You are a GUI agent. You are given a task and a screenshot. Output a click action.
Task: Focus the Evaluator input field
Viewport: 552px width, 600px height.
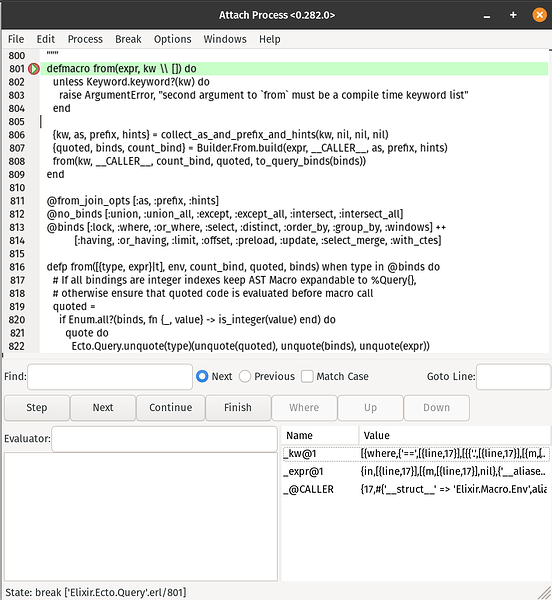[x=164, y=439]
